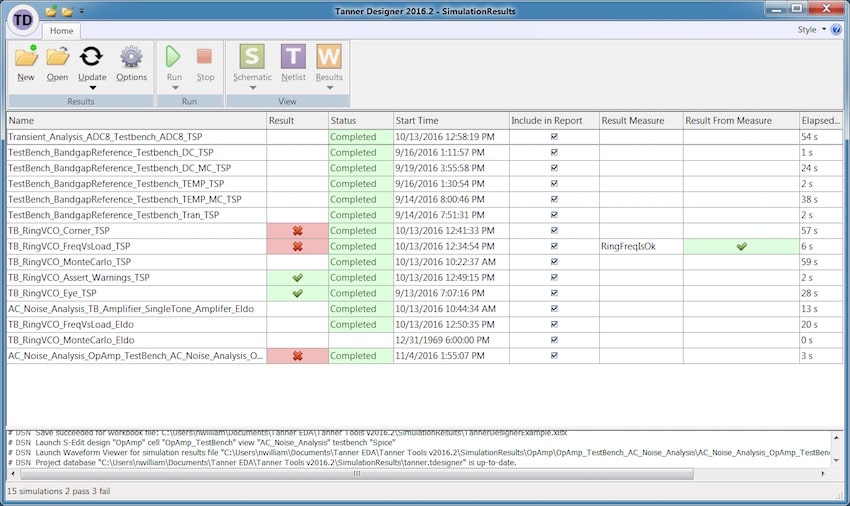
Task: Click pass checkmark for TB_RingVCO_Eye_TSP
Action: pos(297,293)
